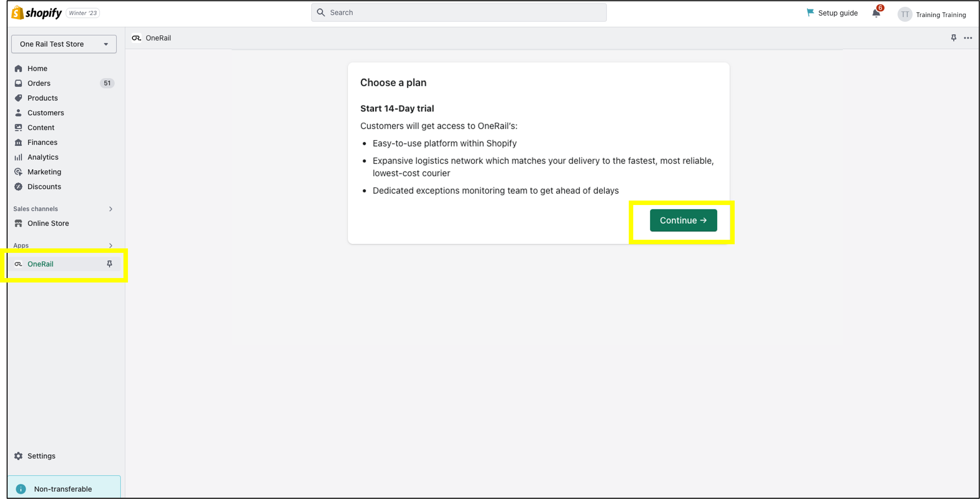Click the Shopify logo icon
This screenshot has width=980, height=499.
(x=18, y=12)
